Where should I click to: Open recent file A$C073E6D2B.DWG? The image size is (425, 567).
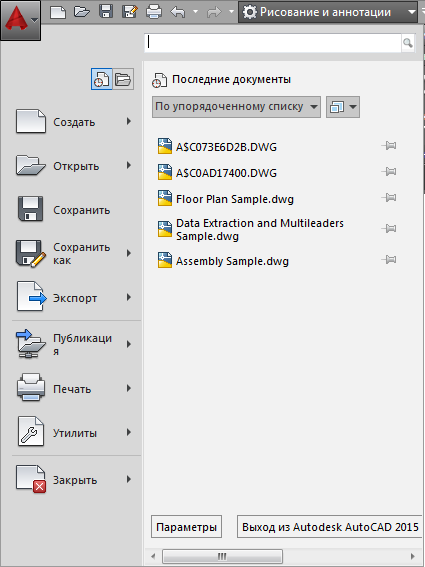[226, 147]
